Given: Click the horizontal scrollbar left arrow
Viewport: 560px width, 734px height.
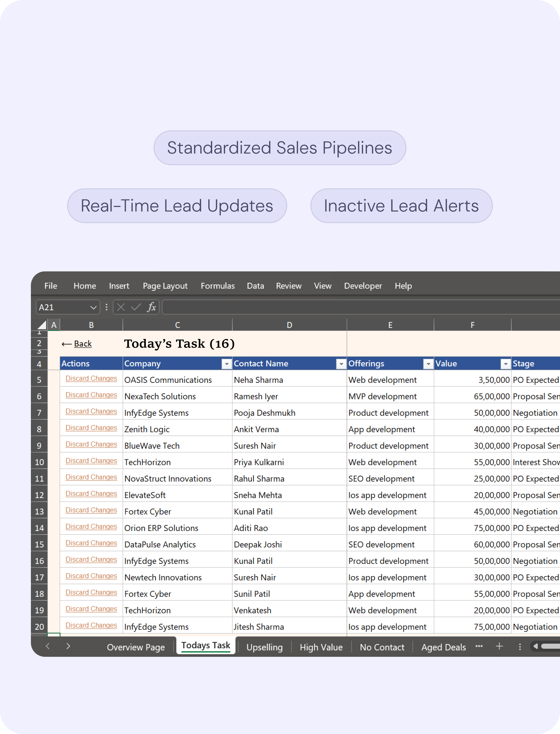Looking at the screenshot, I should pos(536,646).
